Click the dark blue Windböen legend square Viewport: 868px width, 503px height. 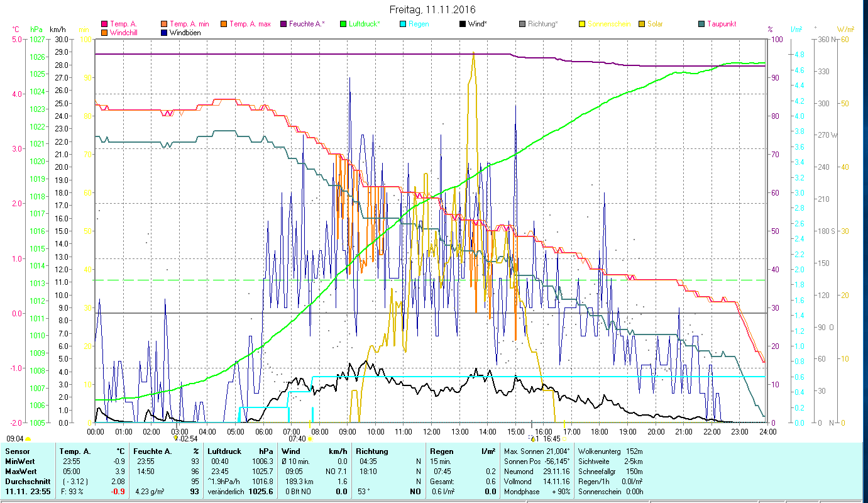pos(164,33)
